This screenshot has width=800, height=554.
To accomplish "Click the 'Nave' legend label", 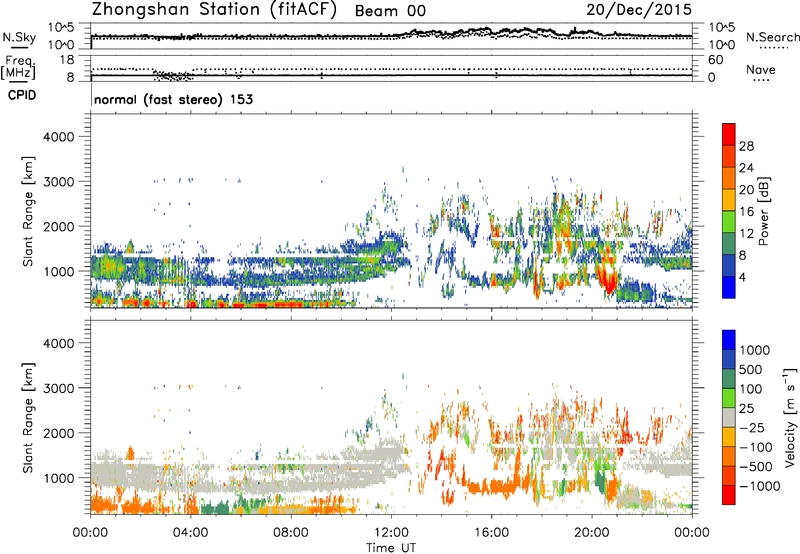I will pos(761,69).
